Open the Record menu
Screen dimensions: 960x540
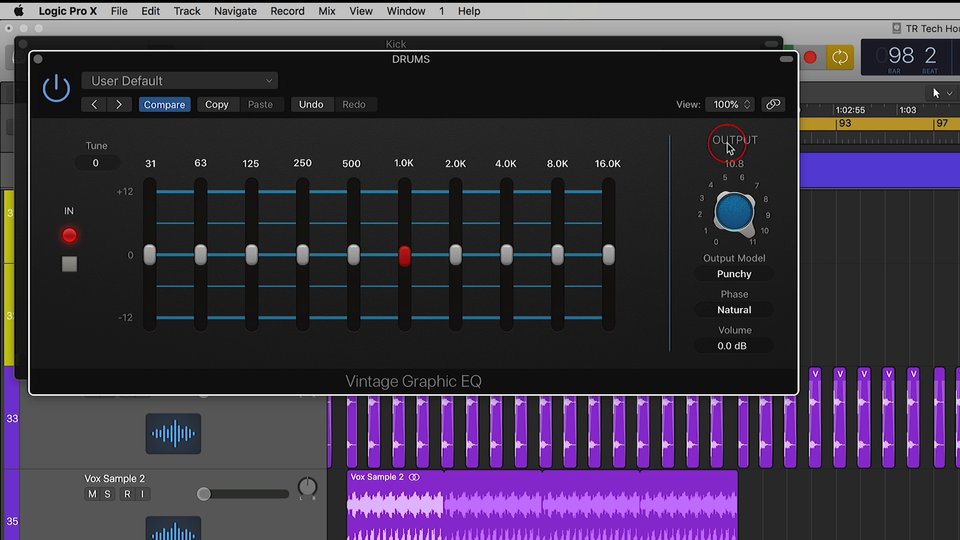(x=287, y=11)
